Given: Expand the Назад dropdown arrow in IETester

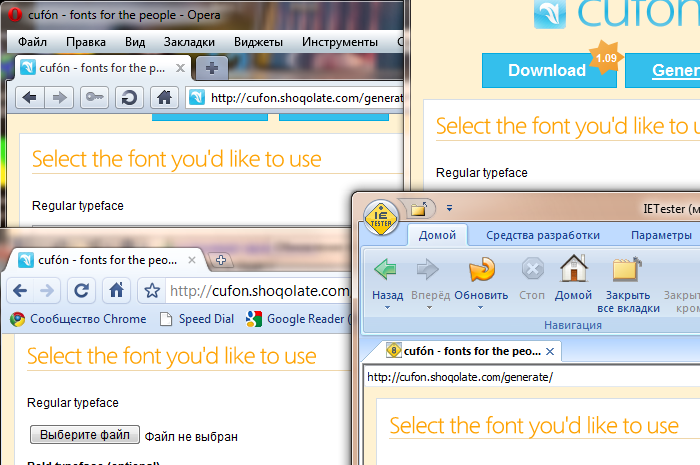Looking at the screenshot, I should (388, 307).
